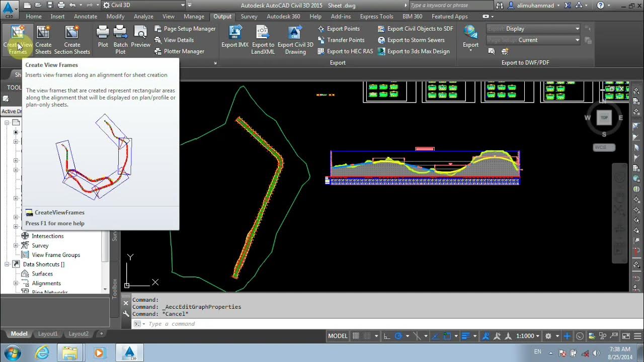Open the 1:1000 annotation scale dropdown

tap(527, 336)
